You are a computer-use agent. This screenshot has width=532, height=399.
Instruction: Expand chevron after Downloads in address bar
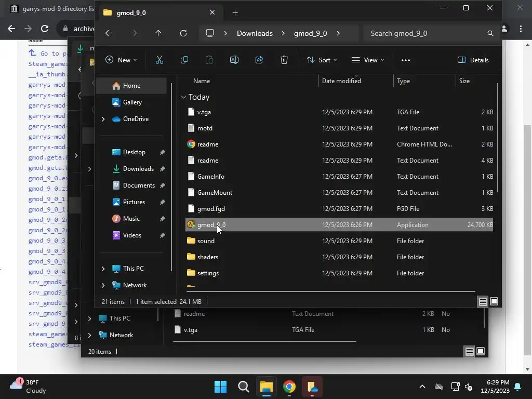283,33
